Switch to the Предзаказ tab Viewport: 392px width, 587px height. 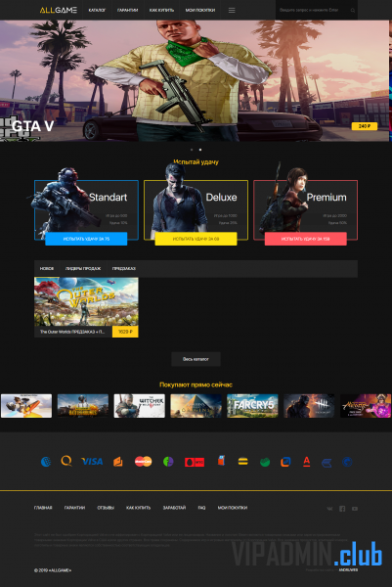[x=124, y=268]
